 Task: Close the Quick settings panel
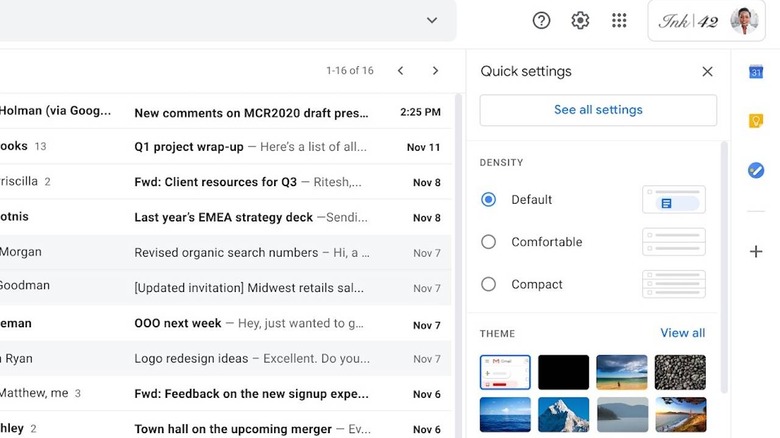[707, 72]
